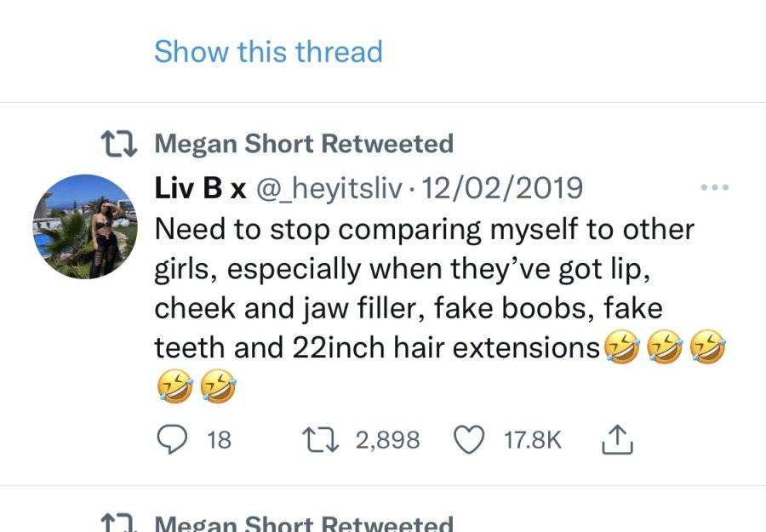Share the tweet via the share arrow icon

pos(618,440)
